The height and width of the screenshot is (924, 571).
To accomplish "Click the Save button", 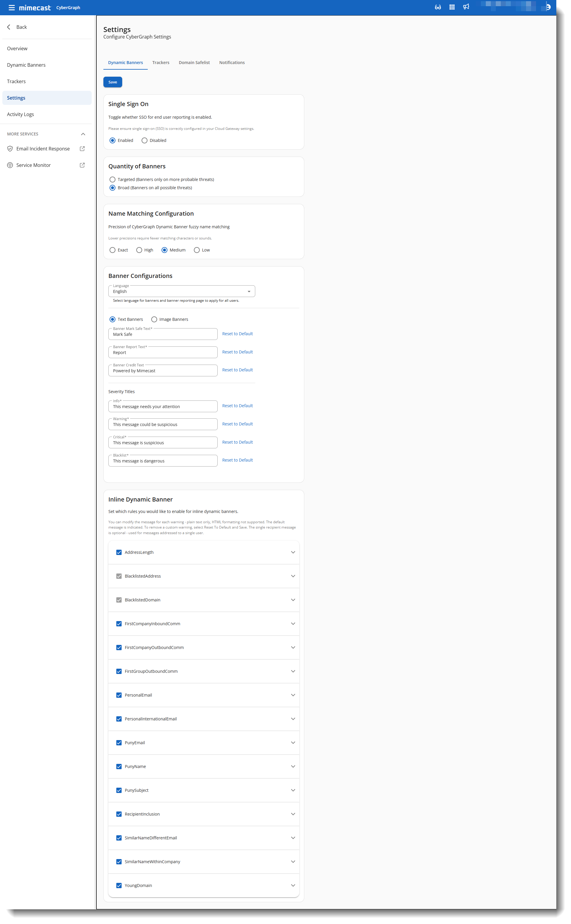I will (x=112, y=82).
